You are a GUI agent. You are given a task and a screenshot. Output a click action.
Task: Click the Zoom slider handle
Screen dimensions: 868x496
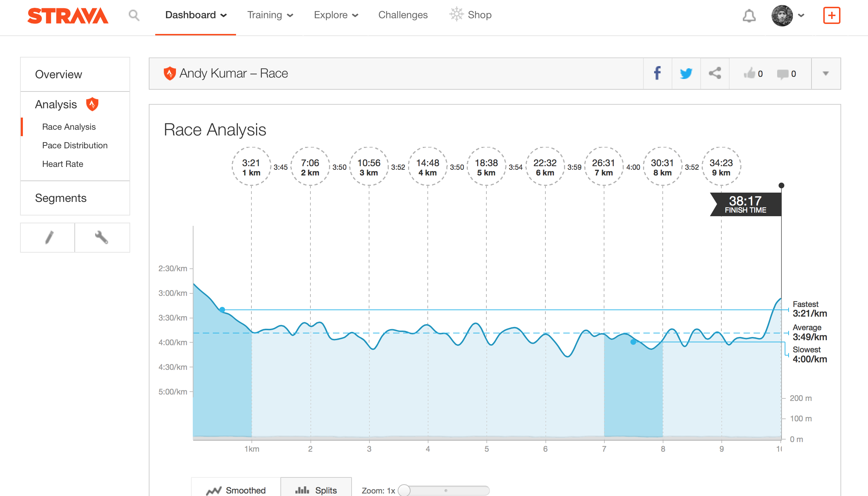coord(404,490)
